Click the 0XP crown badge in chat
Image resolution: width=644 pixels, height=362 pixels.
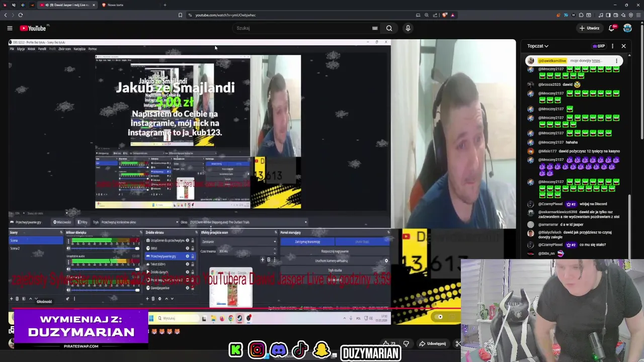pos(599,46)
